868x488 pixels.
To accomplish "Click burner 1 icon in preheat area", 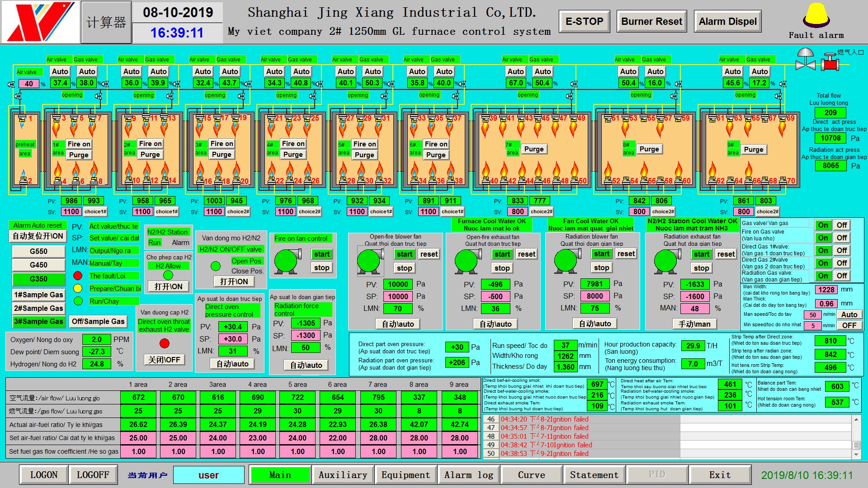I will (x=23, y=119).
